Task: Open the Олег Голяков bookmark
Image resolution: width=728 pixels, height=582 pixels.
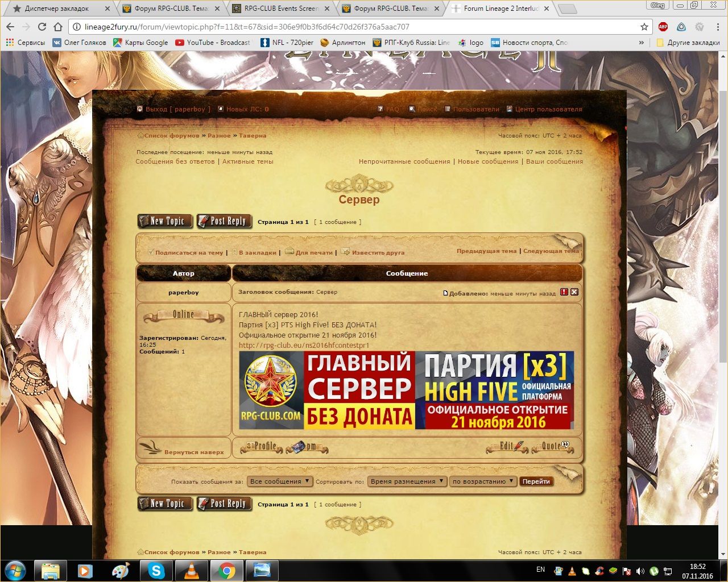Action: pyautogui.click(x=79, y=43)
